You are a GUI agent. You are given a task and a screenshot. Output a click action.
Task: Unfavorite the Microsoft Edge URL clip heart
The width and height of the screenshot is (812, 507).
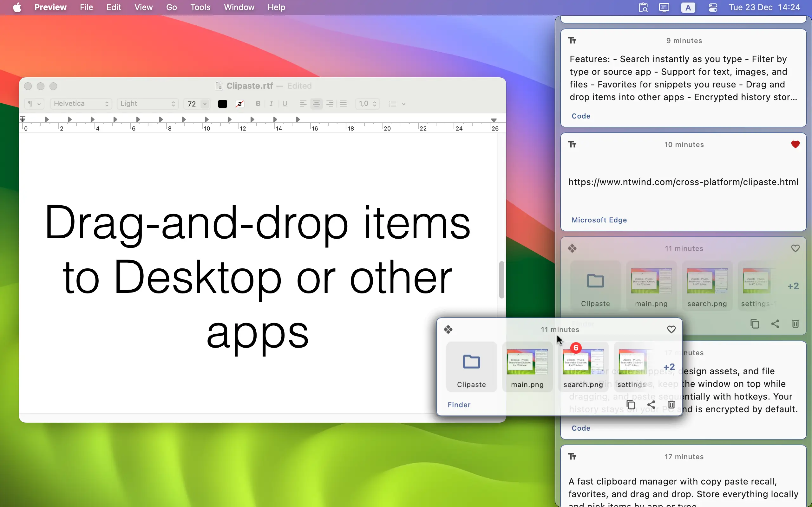click(795, 144)
